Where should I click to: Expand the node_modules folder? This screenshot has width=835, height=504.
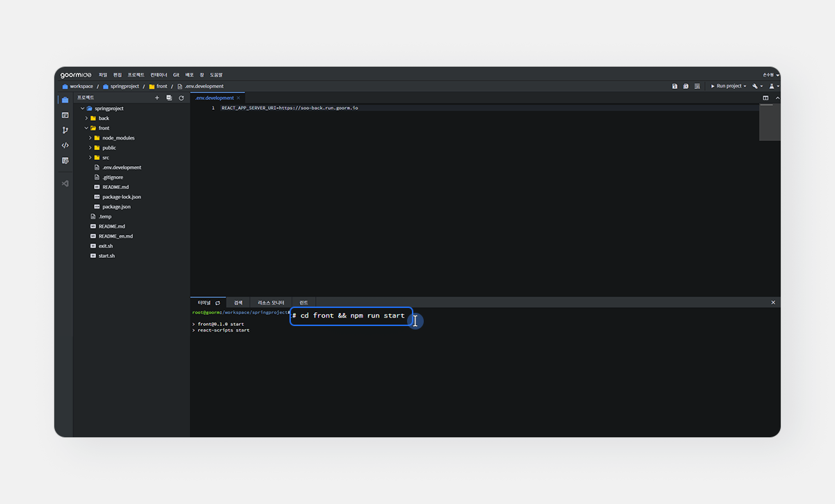tap(90, 138)
